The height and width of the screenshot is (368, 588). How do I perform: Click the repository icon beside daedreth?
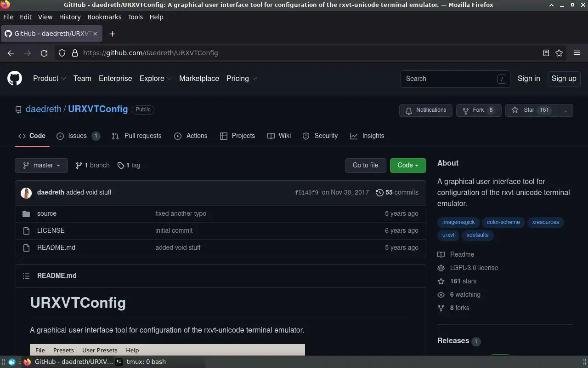[x=18, y=109]
